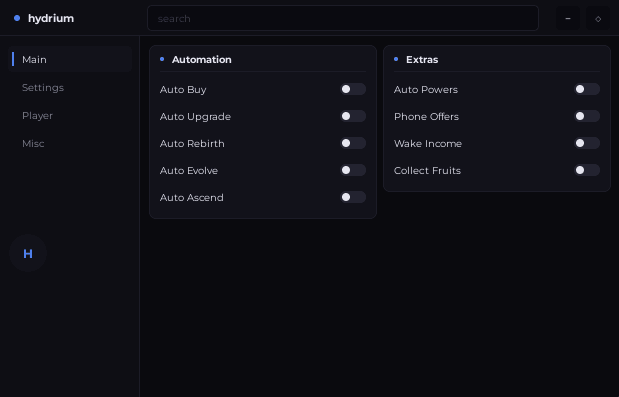Click the Phone Offers label
619x397 pixels.
pos(426,116)
